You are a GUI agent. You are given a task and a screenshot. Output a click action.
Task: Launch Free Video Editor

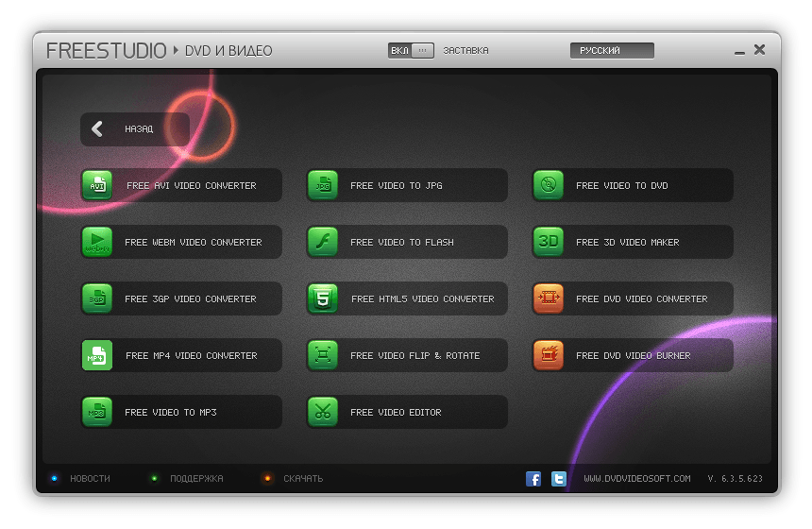(x=408, y=413)
